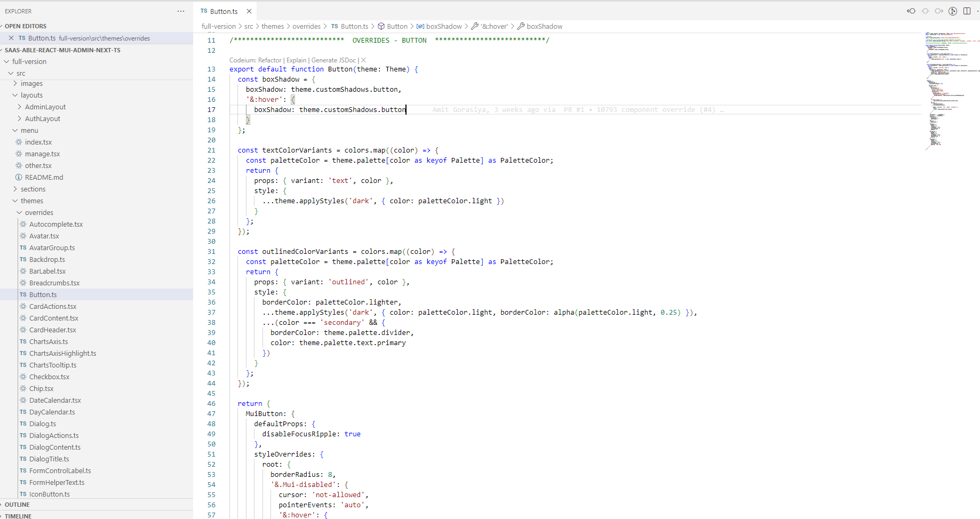Split the editor to the right
980x519 pixels.
point(967,11)
